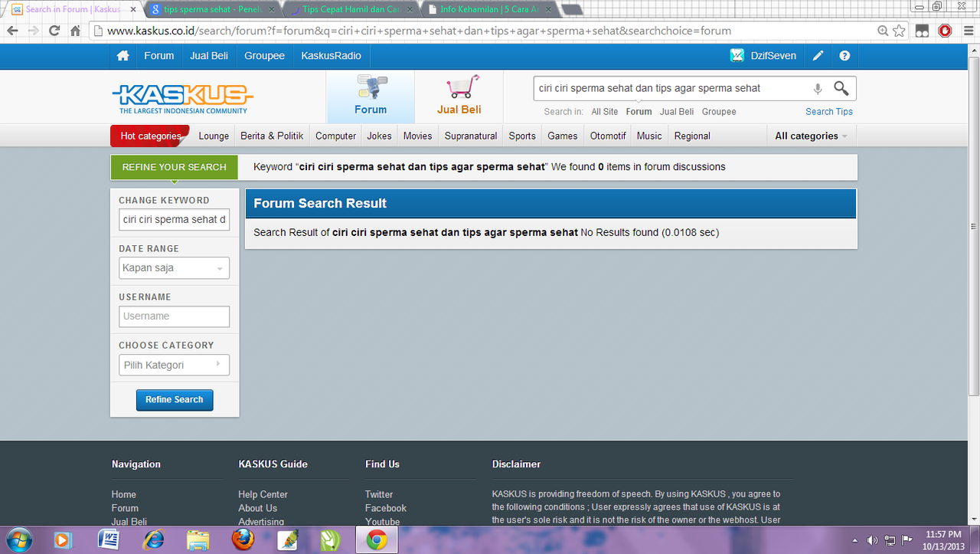Click the DzifSeven user avatar

[737, 55]
